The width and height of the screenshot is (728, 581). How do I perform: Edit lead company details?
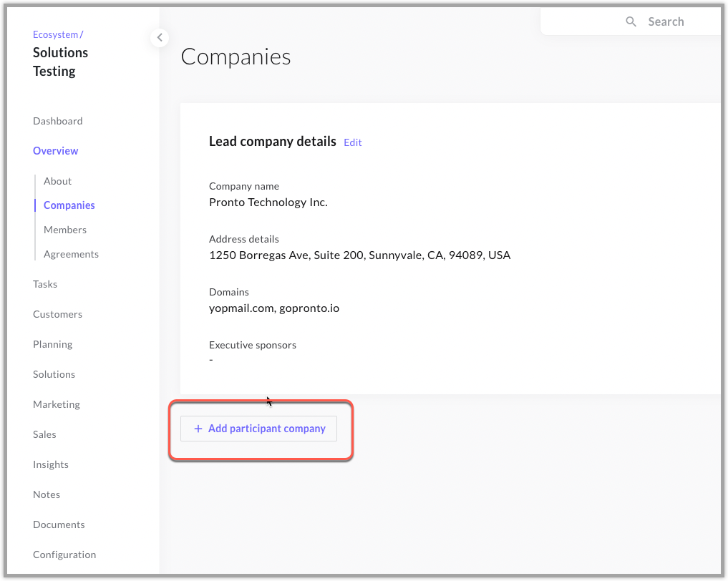(x=352, y=142)
